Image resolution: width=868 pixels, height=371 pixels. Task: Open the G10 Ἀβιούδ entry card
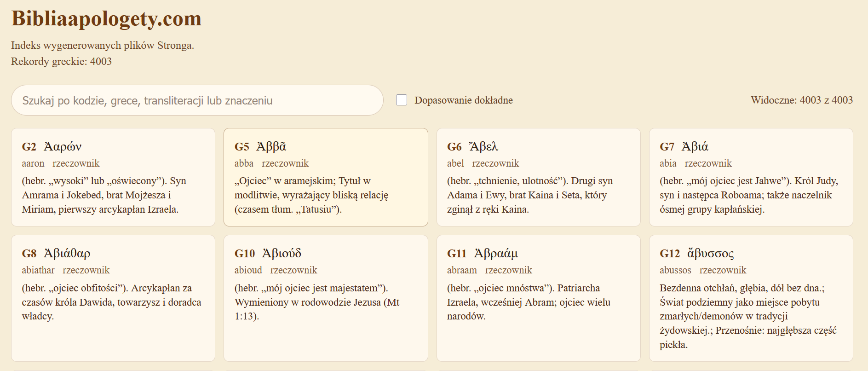coord(326,298)
